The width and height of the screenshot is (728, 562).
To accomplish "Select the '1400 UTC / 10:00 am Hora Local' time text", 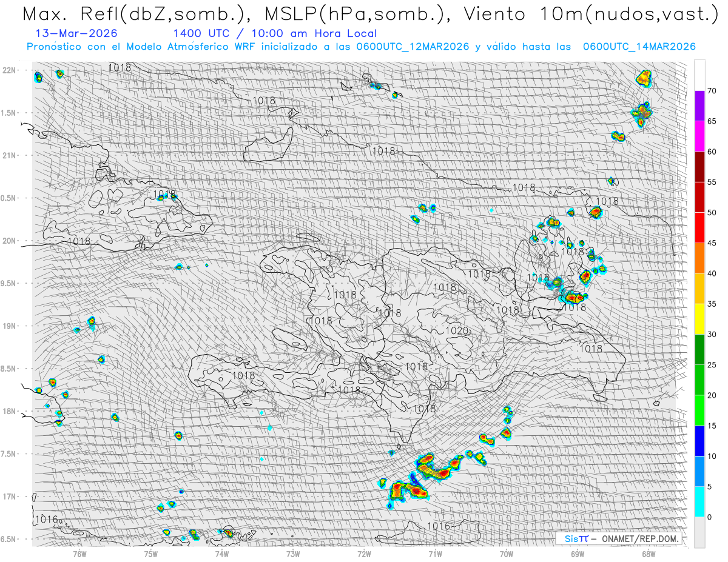I will click(275, 34).
